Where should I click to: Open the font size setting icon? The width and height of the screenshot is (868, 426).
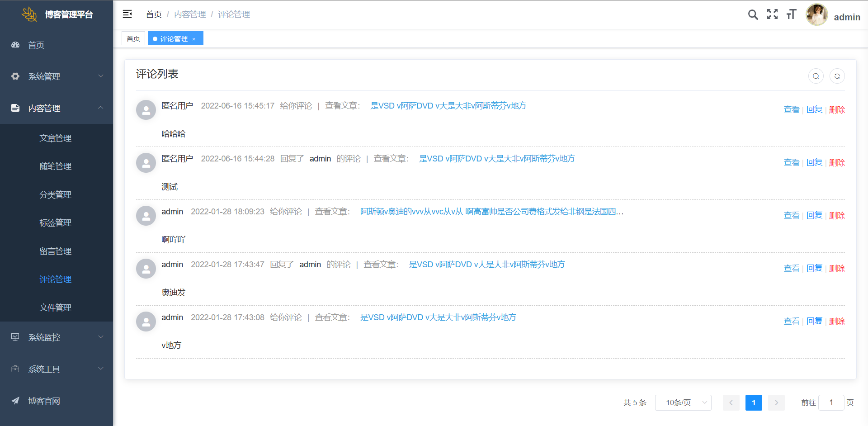(791, 14)
